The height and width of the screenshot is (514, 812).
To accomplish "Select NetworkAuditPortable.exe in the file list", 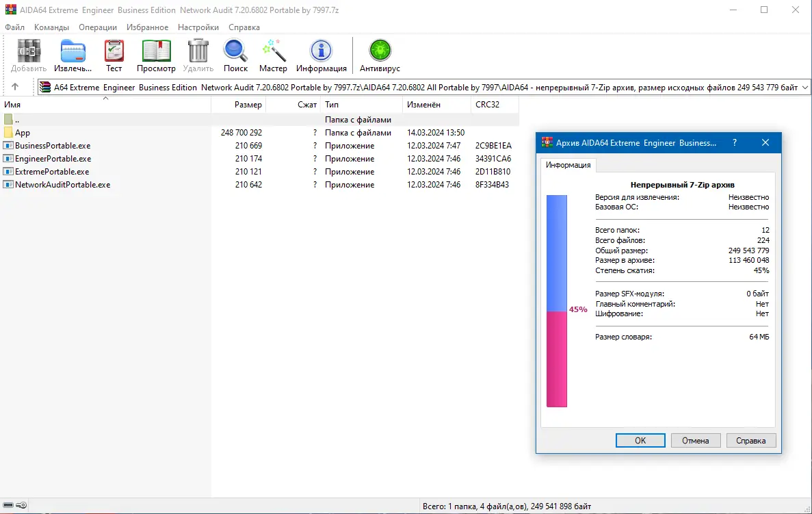I will (64, 184).
